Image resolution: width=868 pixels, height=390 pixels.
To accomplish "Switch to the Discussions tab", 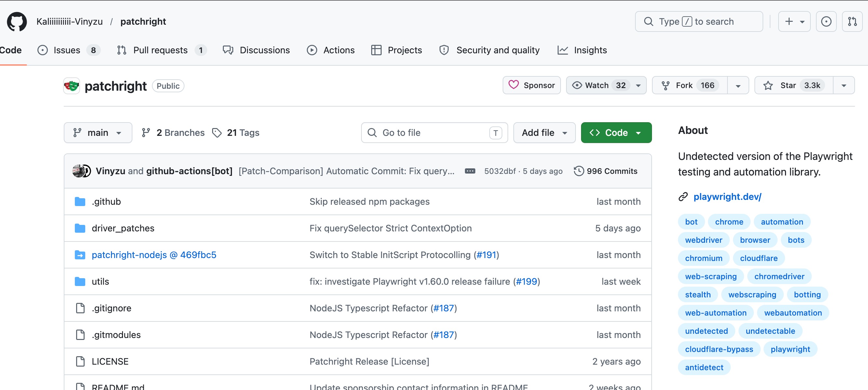I will click(x=256, y=50).
